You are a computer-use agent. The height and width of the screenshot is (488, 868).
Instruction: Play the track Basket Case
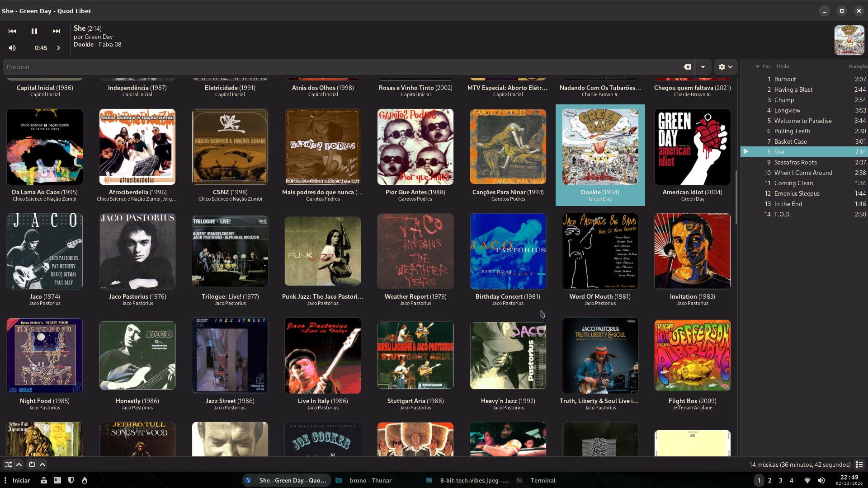coord(790,141)
